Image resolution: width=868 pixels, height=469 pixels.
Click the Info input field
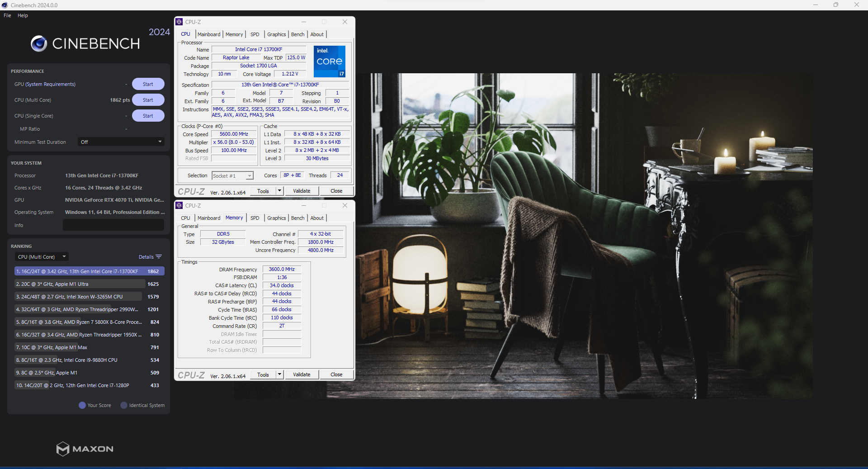113,225
